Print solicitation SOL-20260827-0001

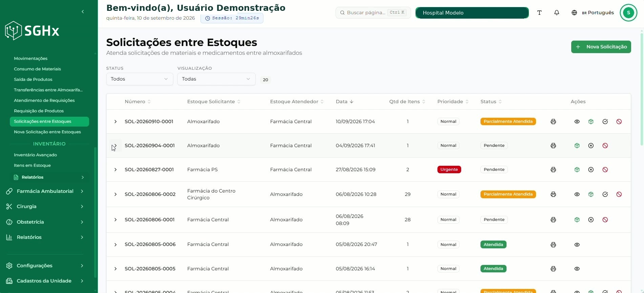553,170
